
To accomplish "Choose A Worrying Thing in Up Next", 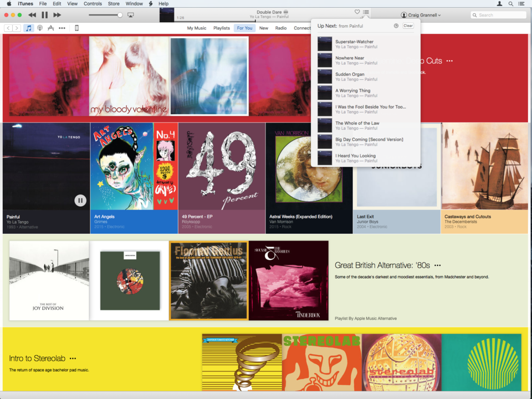I will [x=366, y=93].
